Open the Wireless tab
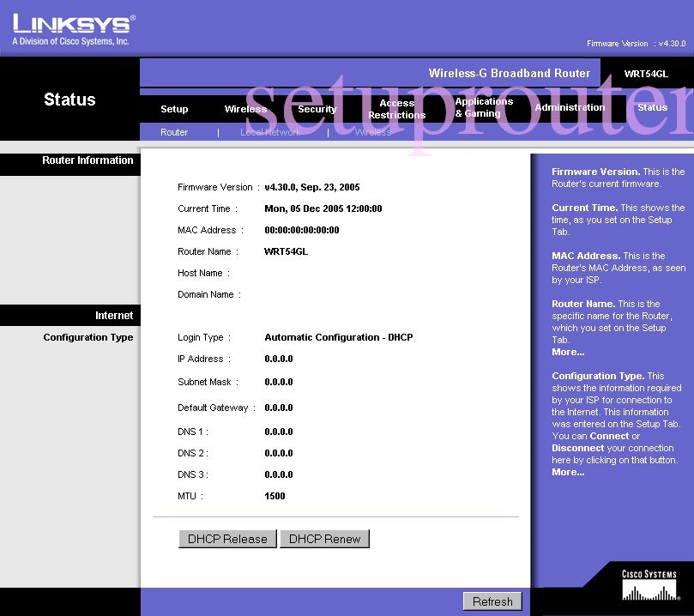The image size is (694, 616). click(x=246, y=109)
